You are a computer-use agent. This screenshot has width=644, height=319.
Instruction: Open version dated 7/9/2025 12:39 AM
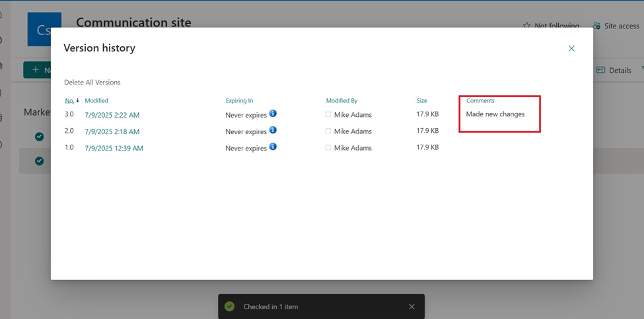tap(114, 148)
